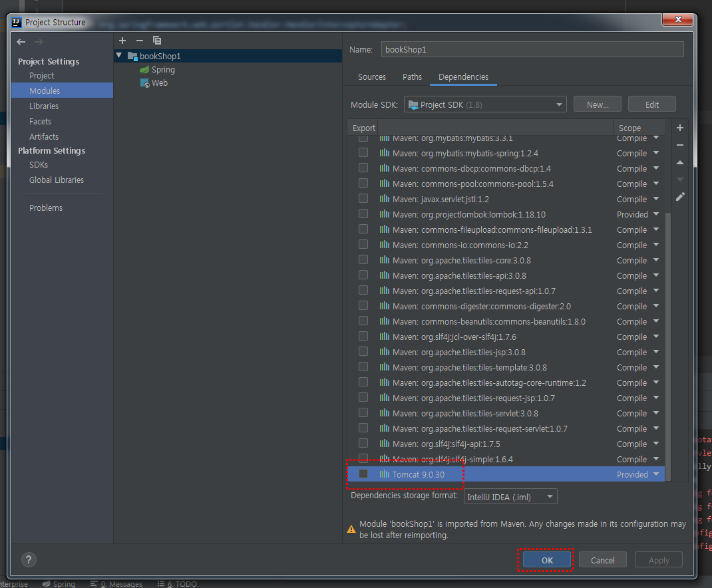Toggle export checkbox for lombok:1.18.10
712x588 pixels.
(x=363, y=214)
